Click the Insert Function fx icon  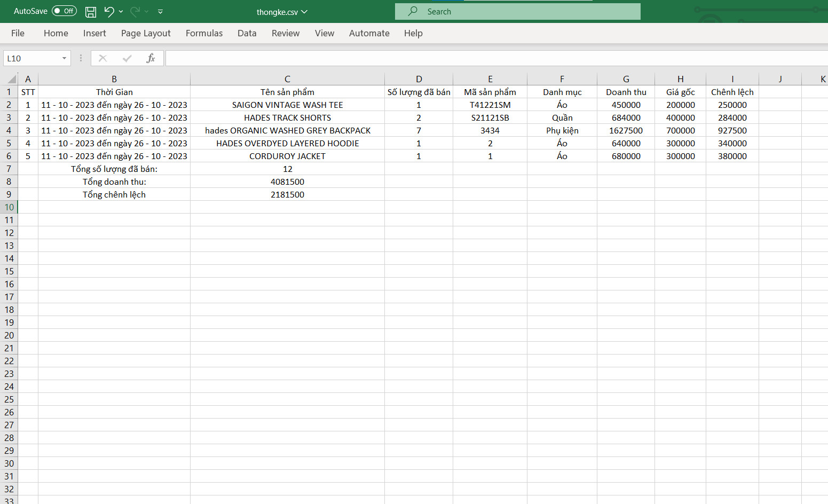click(151, 58)
